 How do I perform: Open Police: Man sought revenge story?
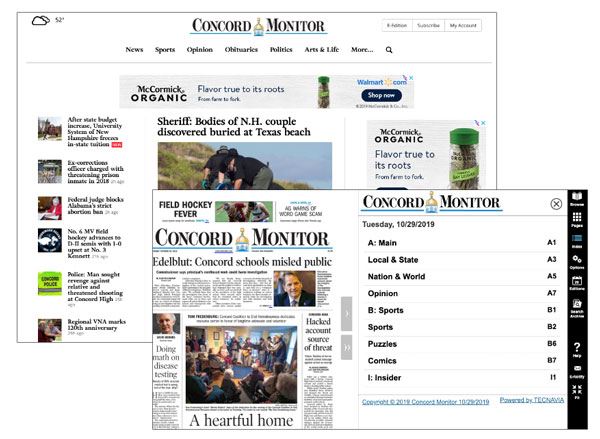tap(95, 289)
